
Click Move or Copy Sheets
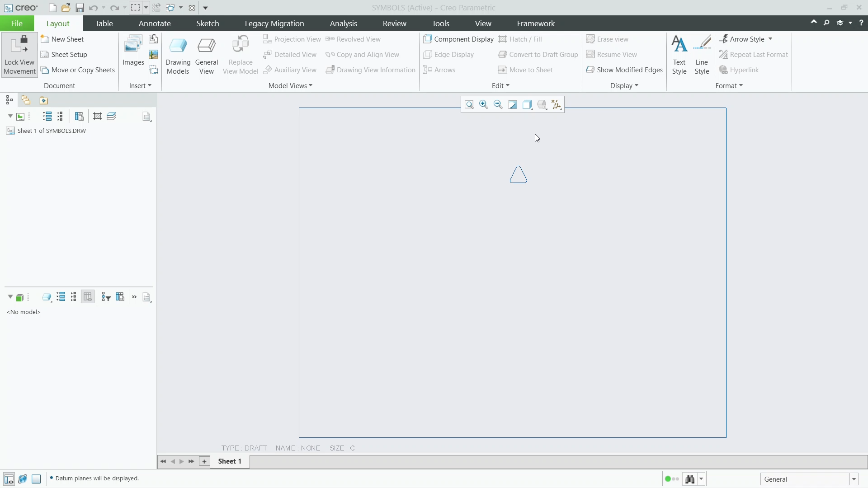tap(78, 70)
